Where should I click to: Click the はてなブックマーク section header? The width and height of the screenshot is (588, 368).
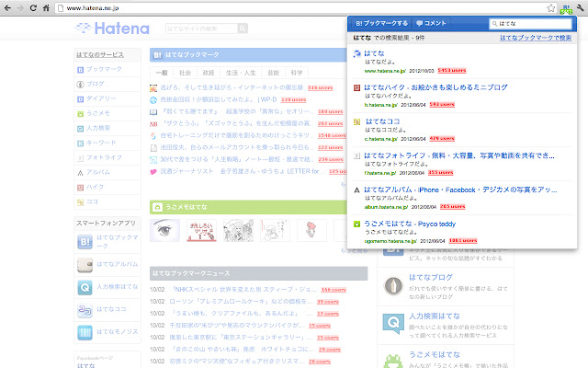coord(248,55)
